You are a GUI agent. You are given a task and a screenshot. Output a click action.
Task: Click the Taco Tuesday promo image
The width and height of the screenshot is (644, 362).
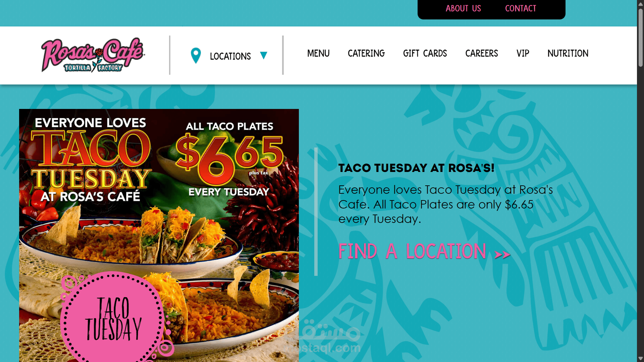pos(159,235)
